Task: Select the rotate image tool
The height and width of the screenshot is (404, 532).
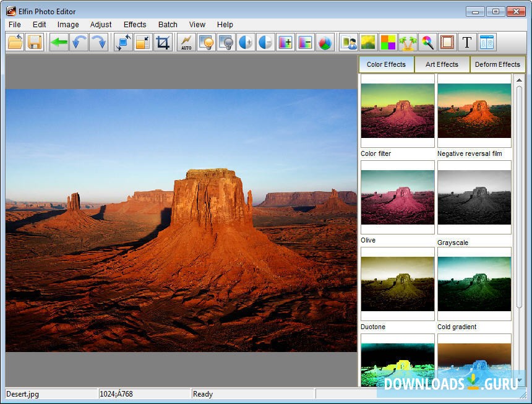Action: 122,42
